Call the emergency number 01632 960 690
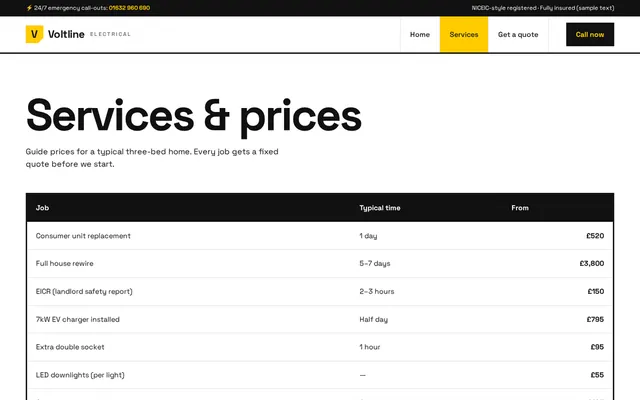This screenshot has width=640, height=400. tap(129, 8)
